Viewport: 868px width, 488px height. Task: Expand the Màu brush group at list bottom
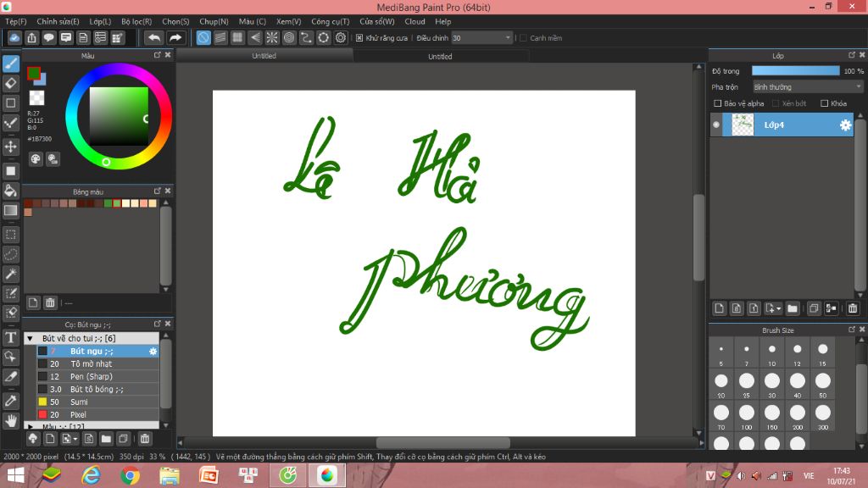pyautogui.click(x=30, y=427)
